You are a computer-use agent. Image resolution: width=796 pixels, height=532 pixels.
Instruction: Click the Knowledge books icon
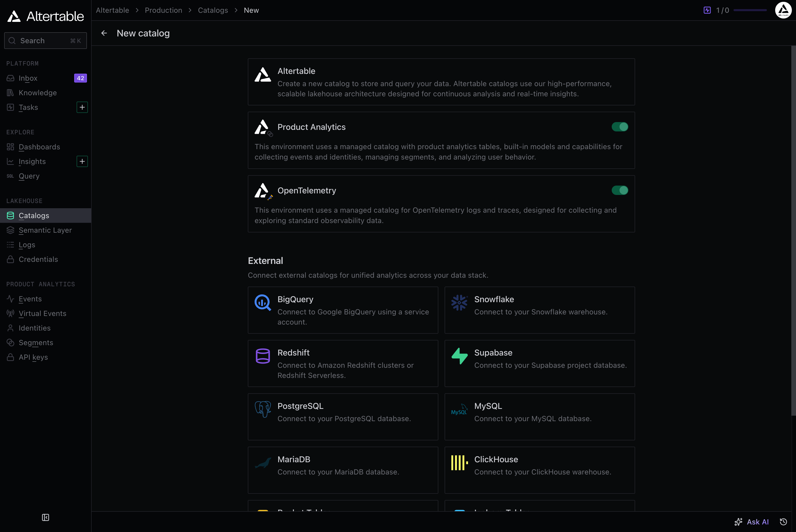(x=10, y=93)
